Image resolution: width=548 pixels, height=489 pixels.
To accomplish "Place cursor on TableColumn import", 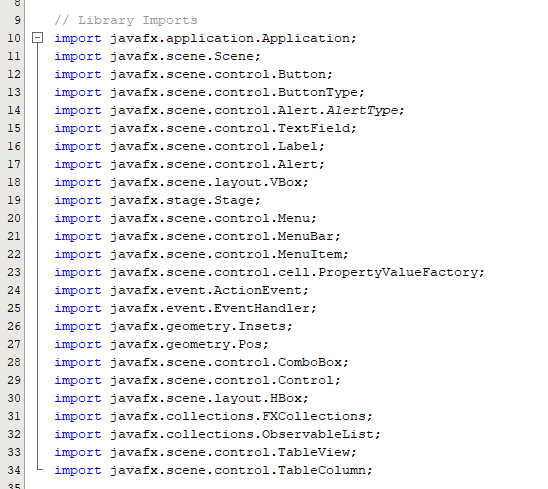I will coord(214,470).
